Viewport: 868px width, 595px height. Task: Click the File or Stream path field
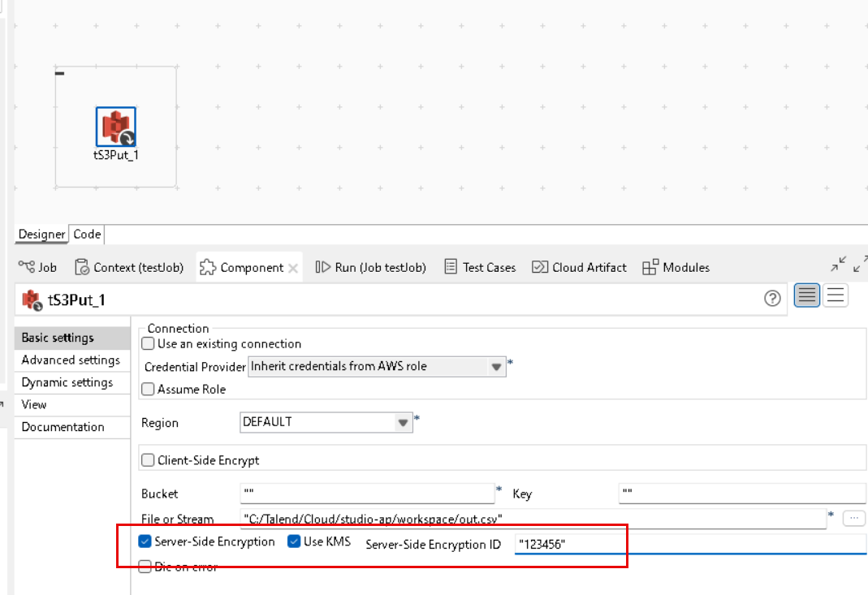click(533, 519)
